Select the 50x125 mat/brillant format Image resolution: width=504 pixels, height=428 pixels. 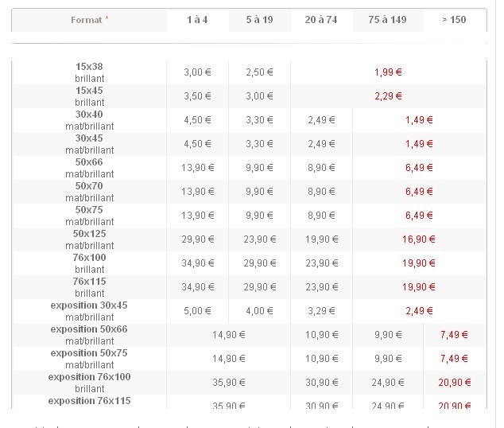(89, 239)
